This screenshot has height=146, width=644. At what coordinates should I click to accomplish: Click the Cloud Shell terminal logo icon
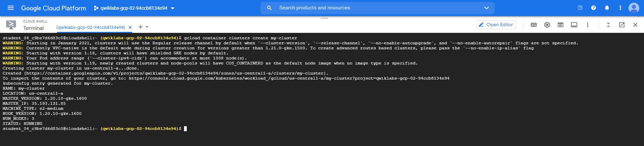(x=11, y=25)
